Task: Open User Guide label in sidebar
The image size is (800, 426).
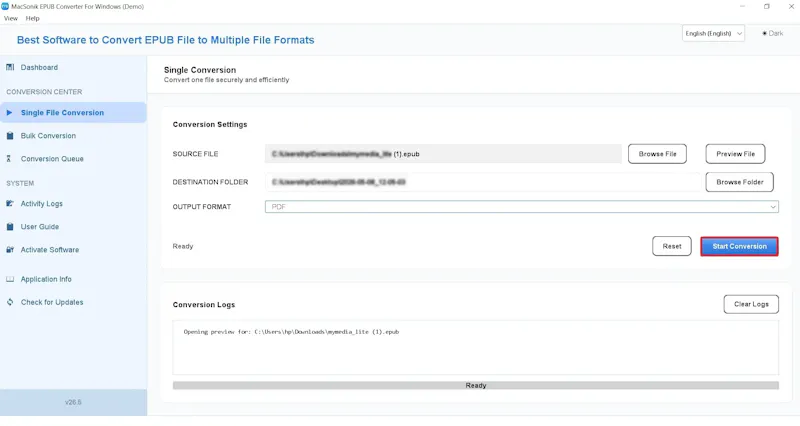Action: 40,227
